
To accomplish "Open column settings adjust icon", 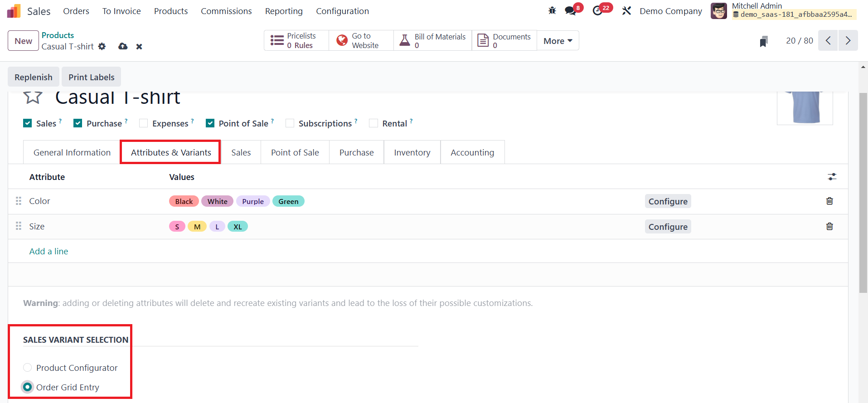I will [x=832, y=177].
